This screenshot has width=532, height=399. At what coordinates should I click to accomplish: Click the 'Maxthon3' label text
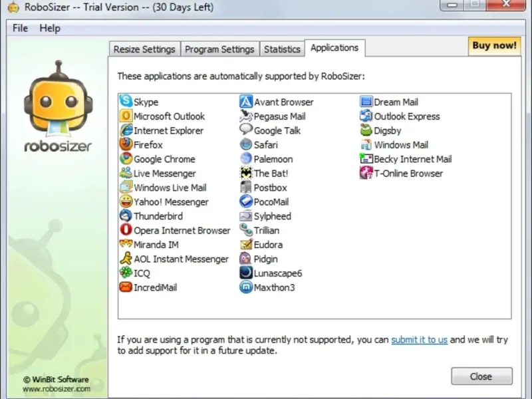(275, 287)
